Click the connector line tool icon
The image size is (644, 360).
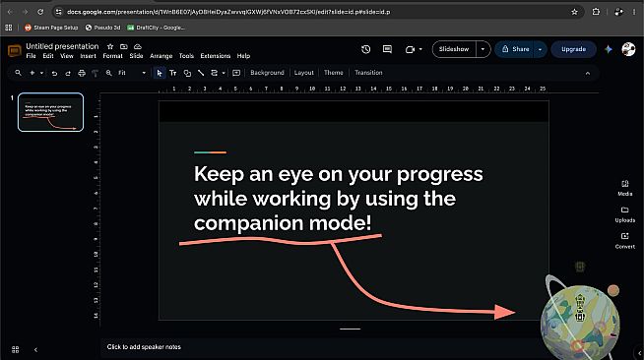tap(214, 73)
